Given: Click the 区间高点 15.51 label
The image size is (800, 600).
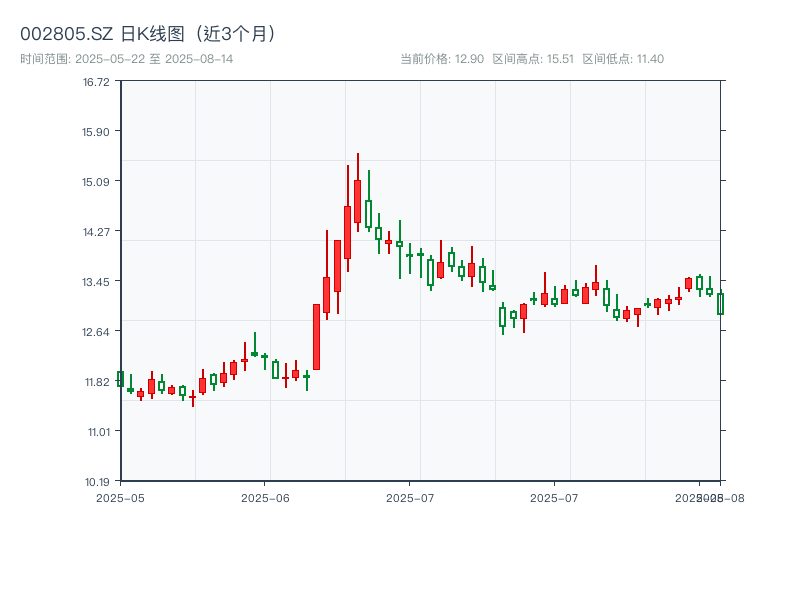Looking at the screenshot, I should [x=533, y=59].
